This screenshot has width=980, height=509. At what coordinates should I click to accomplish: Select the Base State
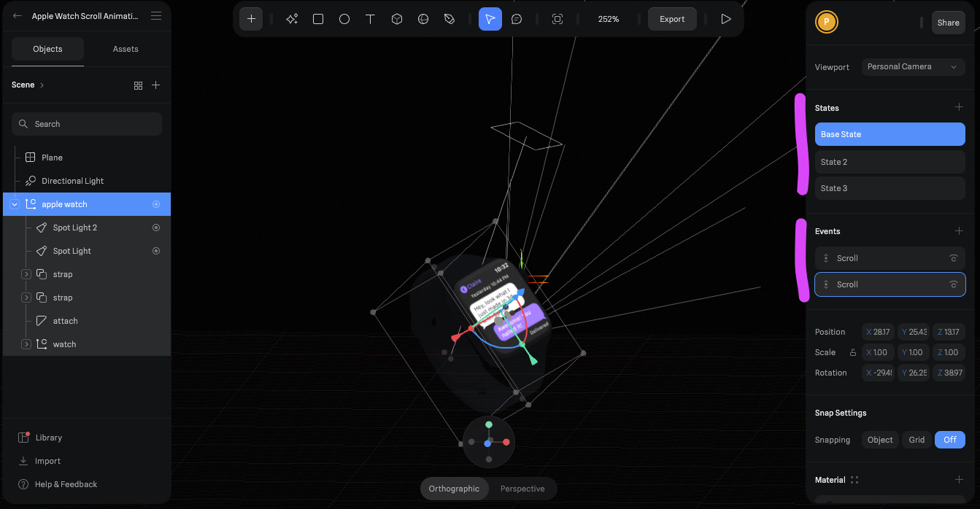pos(890,134)
